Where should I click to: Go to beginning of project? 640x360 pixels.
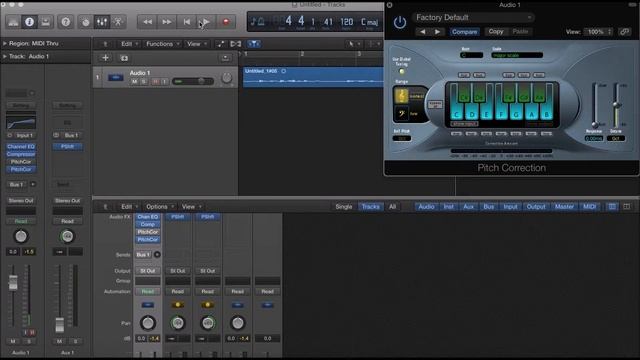187,22
